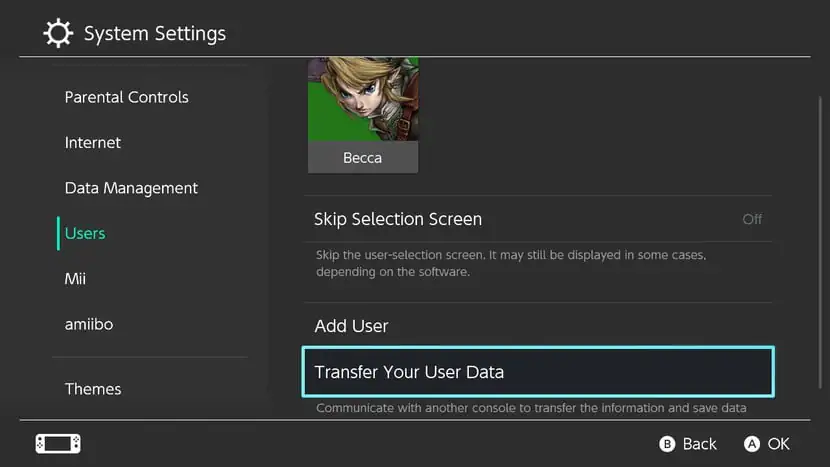Viewport: 830px width, 467px height.
Task: Open the Themes settings section
Action: [93, 389]
